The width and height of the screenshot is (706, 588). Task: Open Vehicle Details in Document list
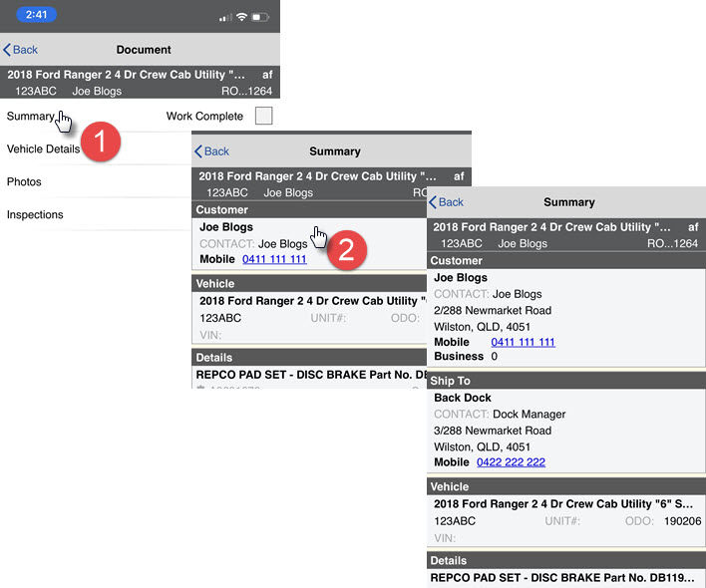[x=43, y=148]
